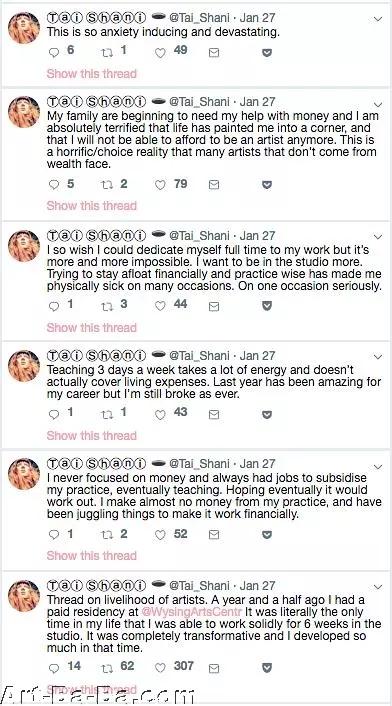Show this thread under the 'anxiety inducing' tweet

tap(91, 73)
